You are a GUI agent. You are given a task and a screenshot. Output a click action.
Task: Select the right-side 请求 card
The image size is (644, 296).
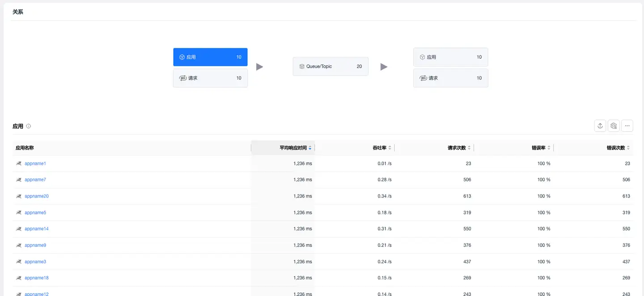pyautogui.click(x=450, y=78)
